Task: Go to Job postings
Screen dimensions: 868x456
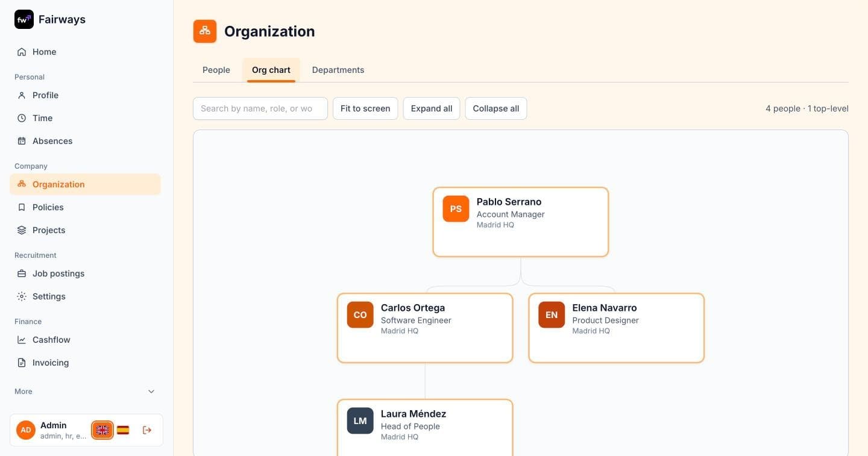Action: click(x=85, y=273)
